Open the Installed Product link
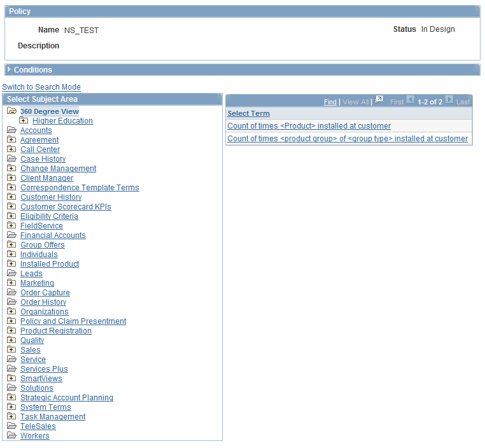This screenshot has width=485, height=448. tap(50, 264)
